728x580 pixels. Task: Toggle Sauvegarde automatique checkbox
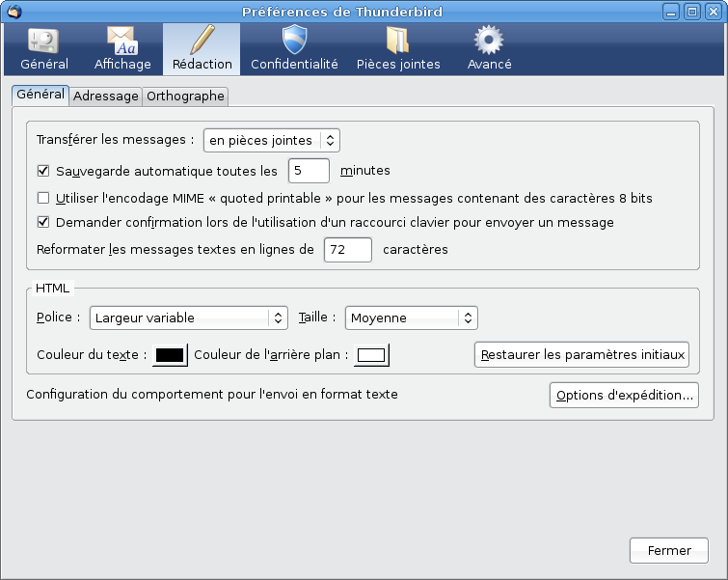coord(43,171)
